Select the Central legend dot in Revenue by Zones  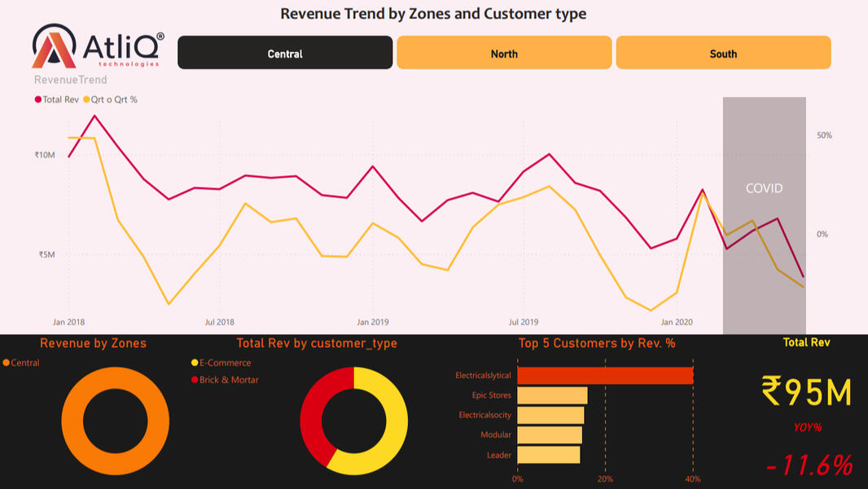7,363
